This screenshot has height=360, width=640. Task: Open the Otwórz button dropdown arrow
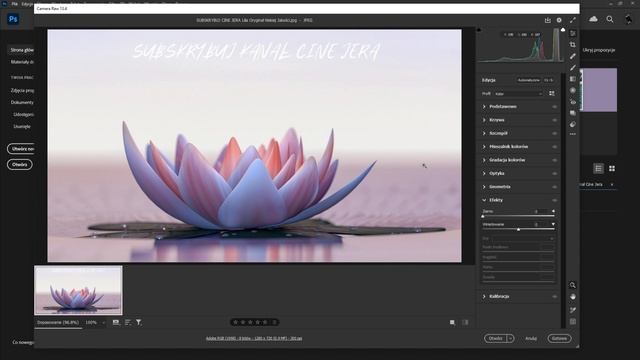[510, 338]
